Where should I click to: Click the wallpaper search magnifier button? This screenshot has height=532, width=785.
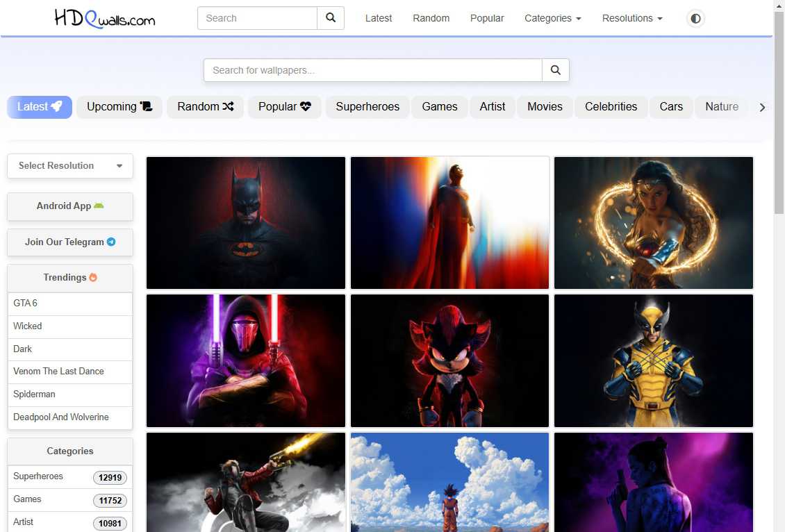(x=555, y=70)
